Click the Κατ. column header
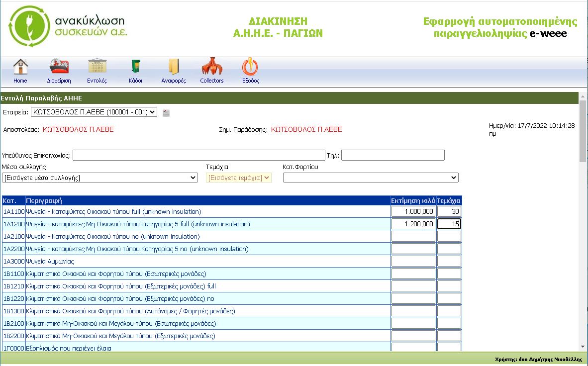 [x=13, y=200]
